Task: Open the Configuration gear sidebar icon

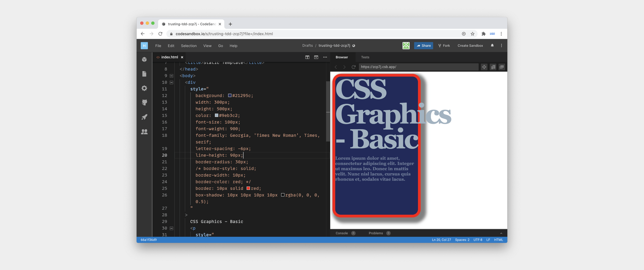Action: click(x=144, y=88)
